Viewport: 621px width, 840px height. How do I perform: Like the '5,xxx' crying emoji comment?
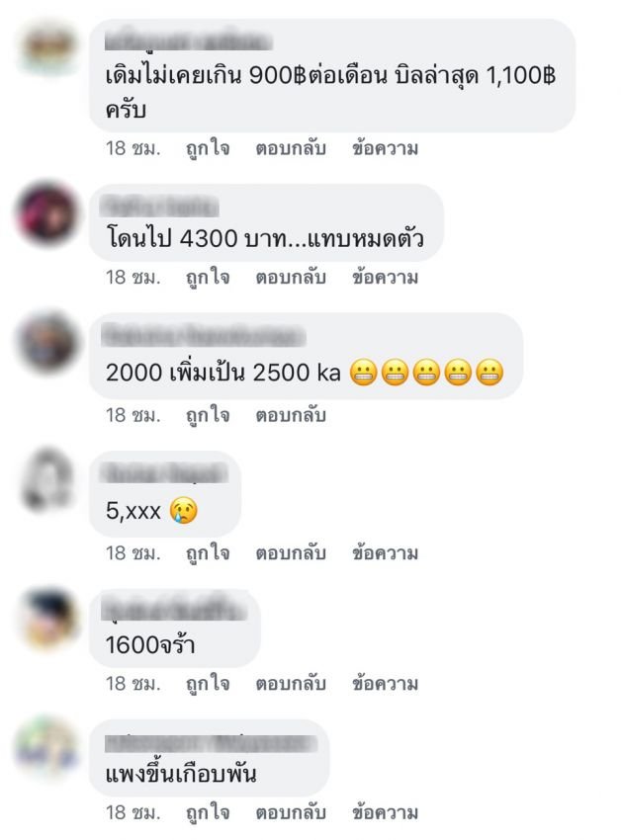point(208,552)
